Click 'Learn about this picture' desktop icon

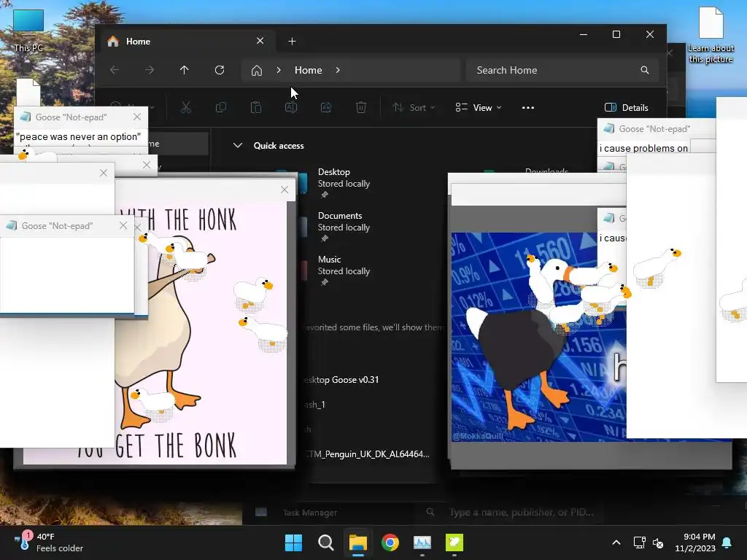click(x=711, y=35)
